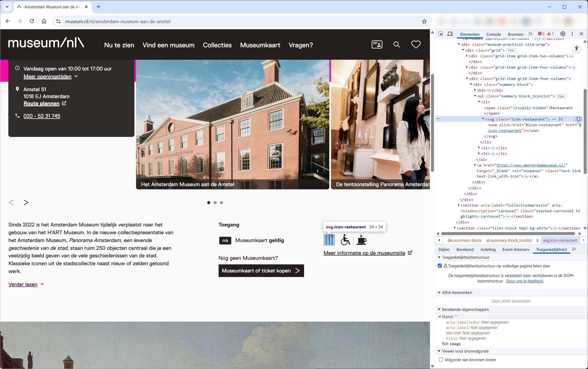Collapse Toegankelijkheidsstructuur section
588x369 pixels.
tap(439, 257)
